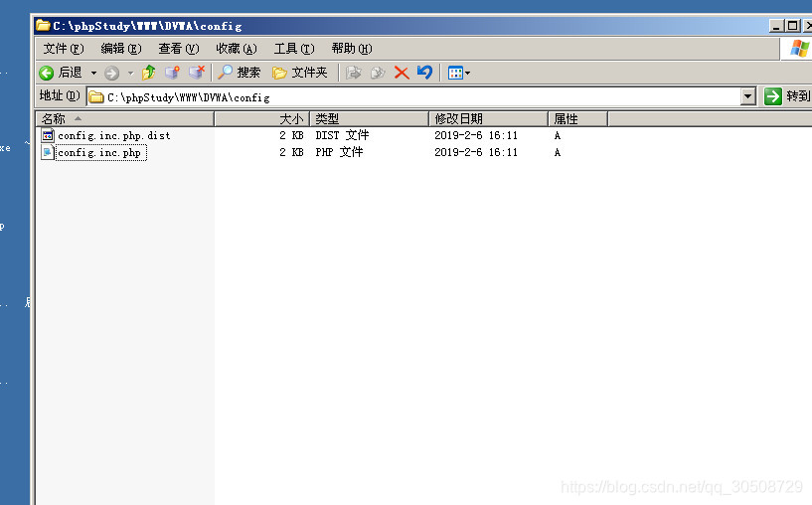Open the 收藏(A) menu
Image resolution: width=812 pixels, height=505 pixels.
pos(237,49)
